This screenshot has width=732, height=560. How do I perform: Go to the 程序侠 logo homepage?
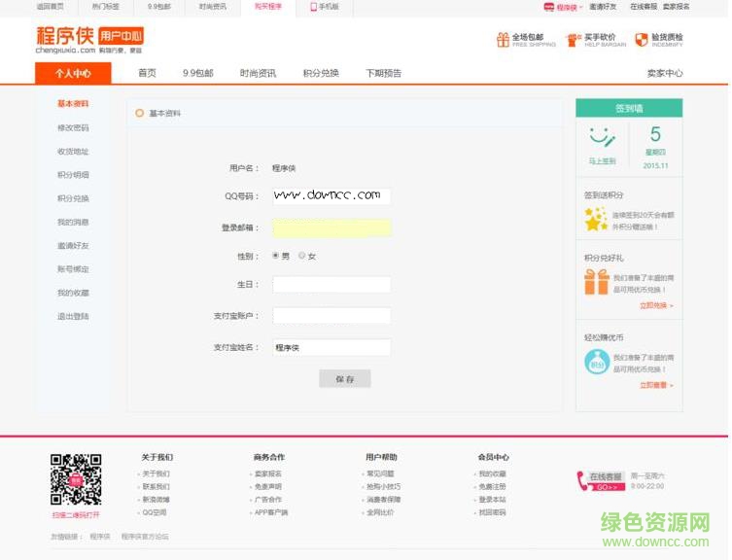pyautogui.click(x=89, y=40)
